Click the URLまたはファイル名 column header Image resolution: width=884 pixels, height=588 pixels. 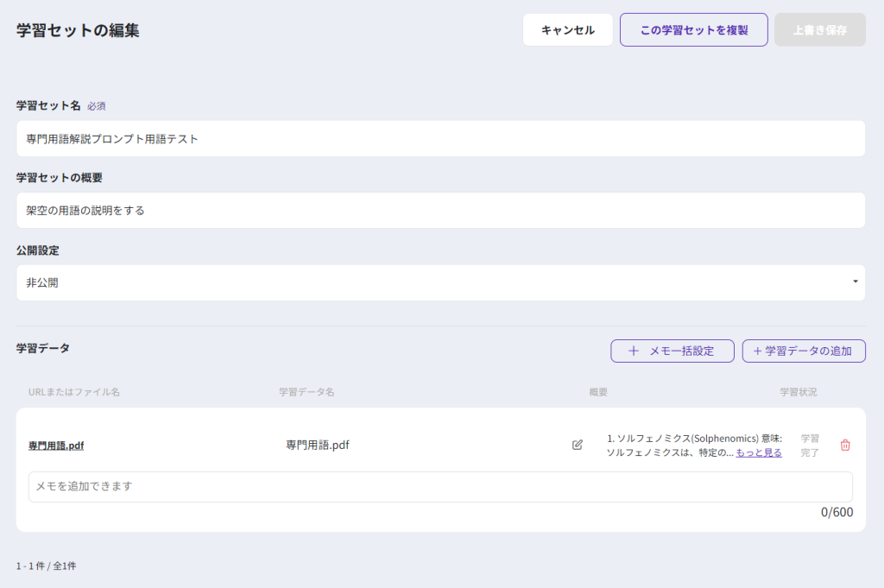point(74,392)
